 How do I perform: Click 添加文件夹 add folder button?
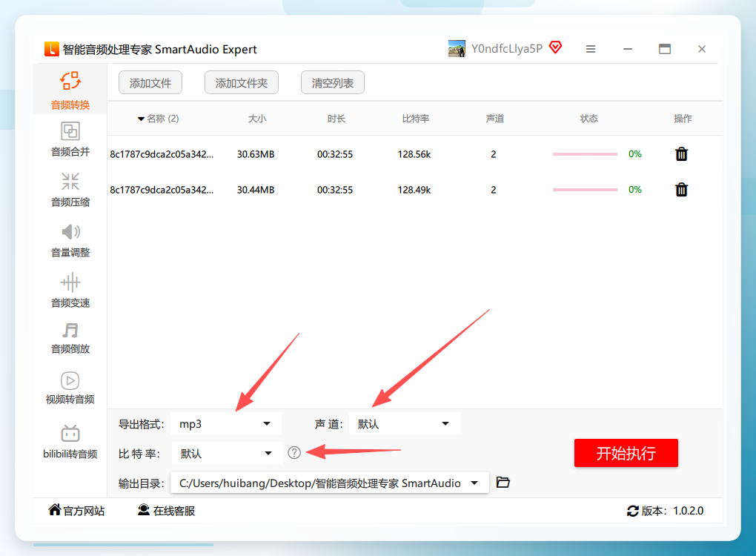click(242, 83)
